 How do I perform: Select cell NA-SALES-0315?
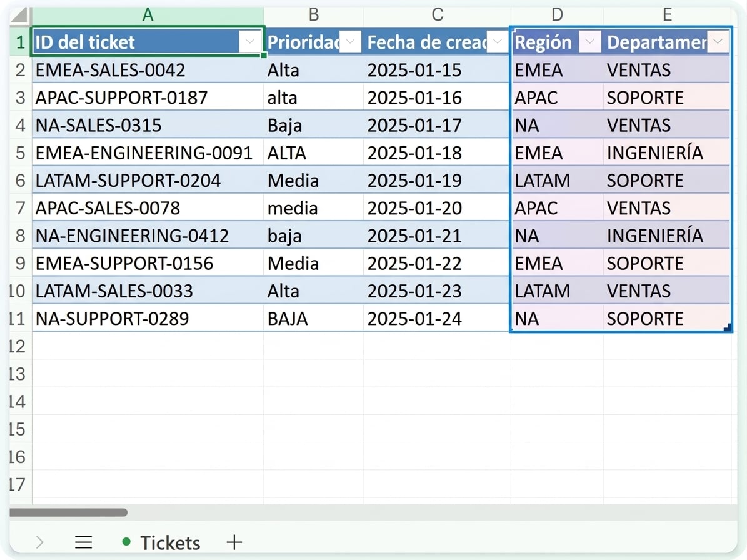(x=148, y=125)
